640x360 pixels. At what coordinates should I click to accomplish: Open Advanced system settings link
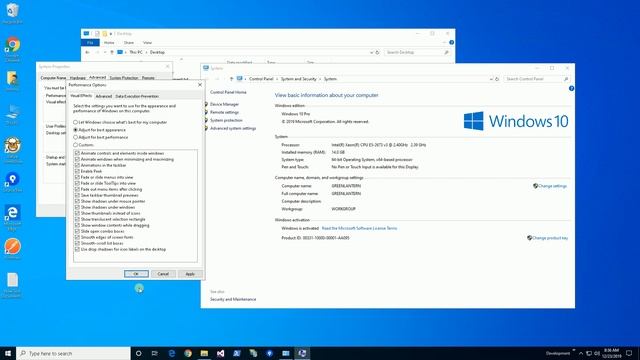pos(233,128)
